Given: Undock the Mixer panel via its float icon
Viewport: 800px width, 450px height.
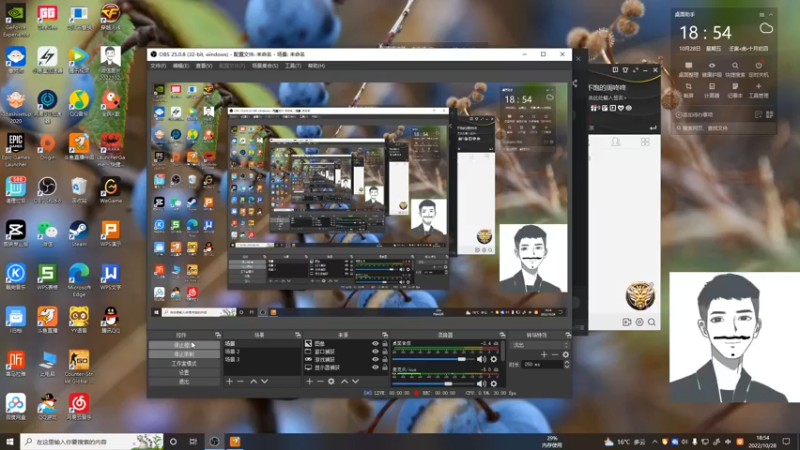Looking at the screenshot, I should coord(502,335).
